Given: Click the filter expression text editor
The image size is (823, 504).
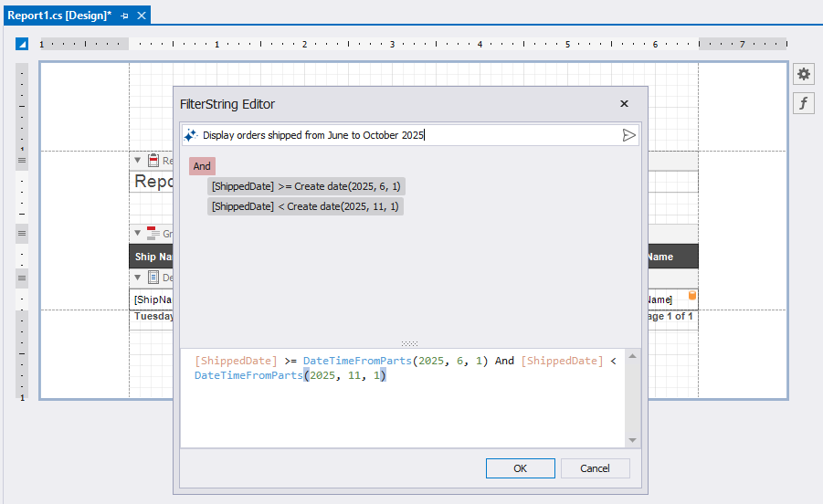Looking at the screenshot, I should (403, 397).
